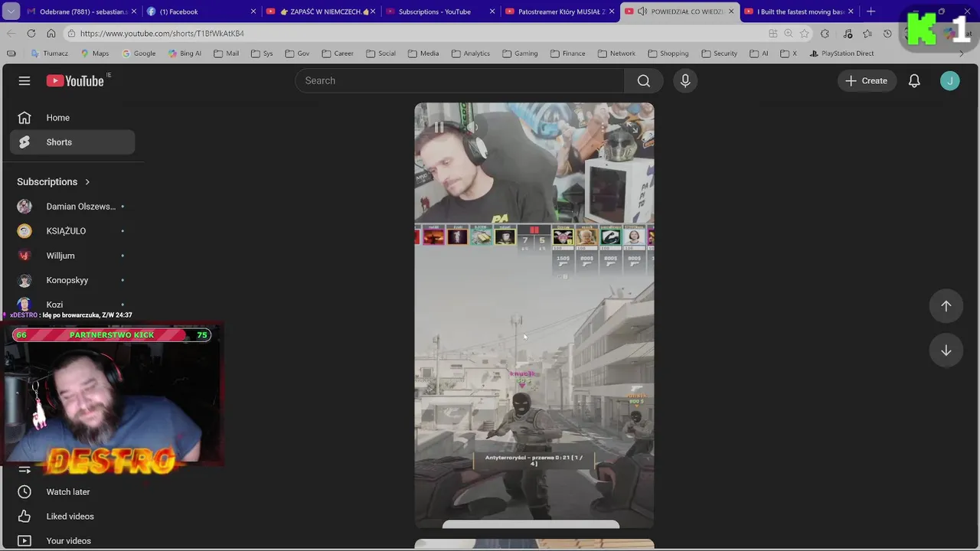980x551 pixels.
Task: Open Liked videos in the sidebar
Action: [73, 517]
